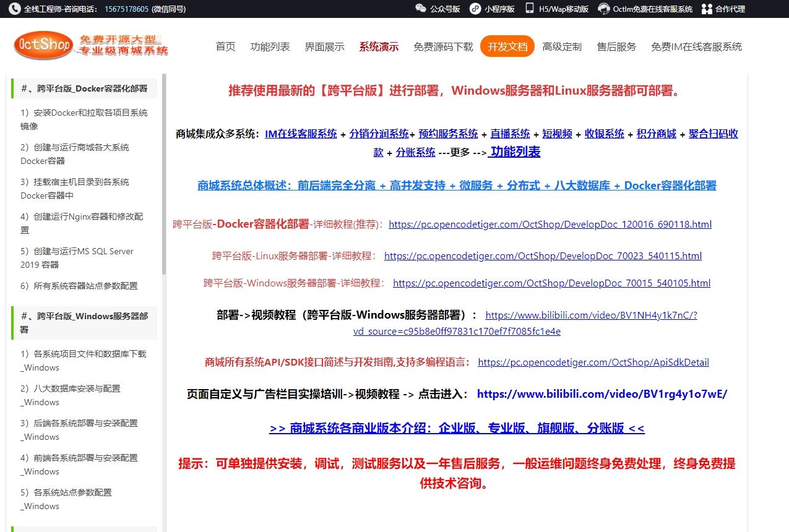The height and width of the screenshot is (532, 789).
Task: Open the 分销分润系统 link
Action: [x=379, y=134]
